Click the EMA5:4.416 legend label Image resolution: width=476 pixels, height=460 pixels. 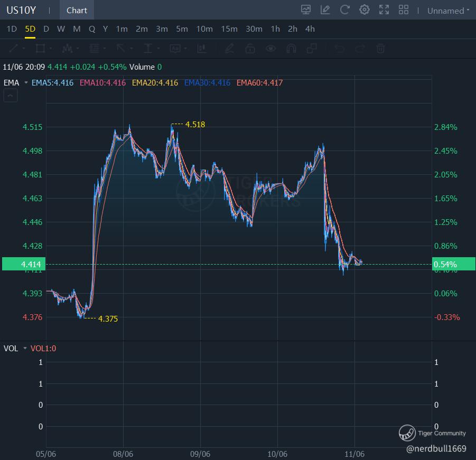pos(52,82)
